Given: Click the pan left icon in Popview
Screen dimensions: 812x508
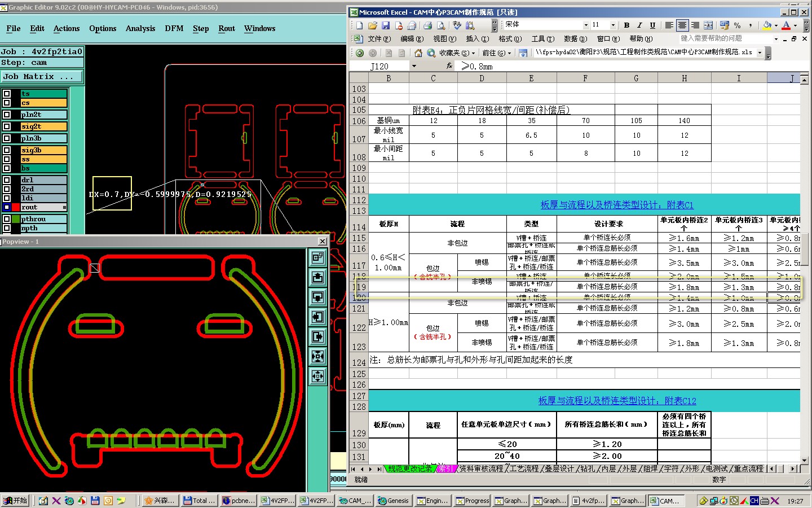Looking at the screenshot, I should [x=318, y=317].
